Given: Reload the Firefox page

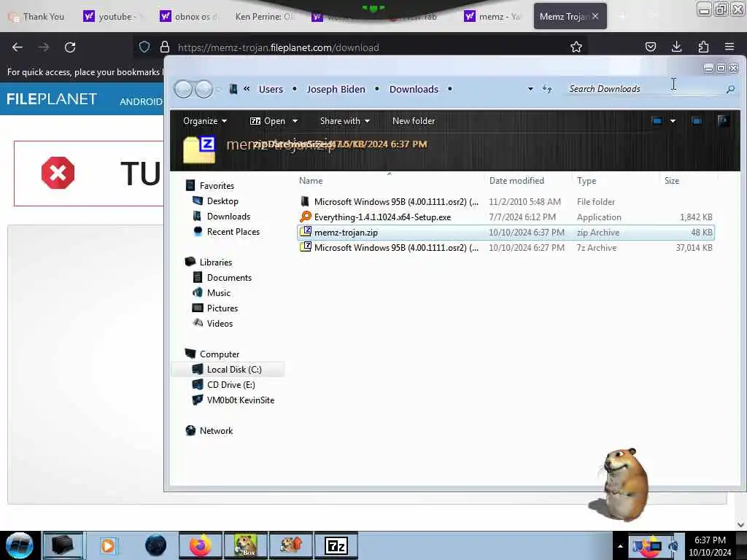Looking at the screenshot, I should (70, 47).
